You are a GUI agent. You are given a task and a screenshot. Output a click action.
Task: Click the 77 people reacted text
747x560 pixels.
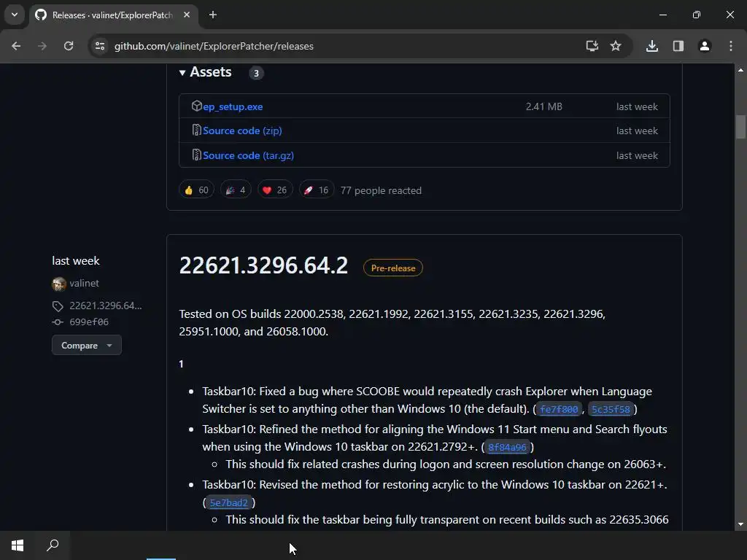pyautogui.click(x=381, y=190)
